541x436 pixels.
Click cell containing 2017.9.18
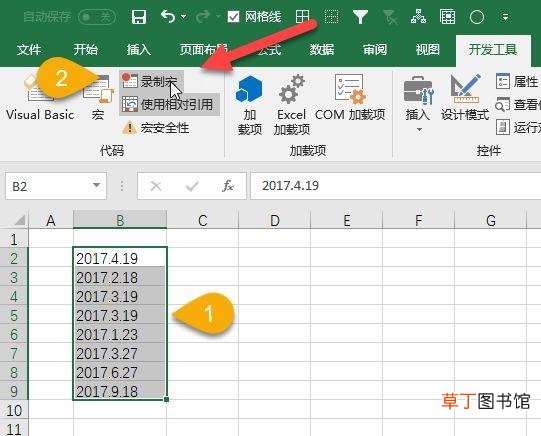click(x=120, y=391)
